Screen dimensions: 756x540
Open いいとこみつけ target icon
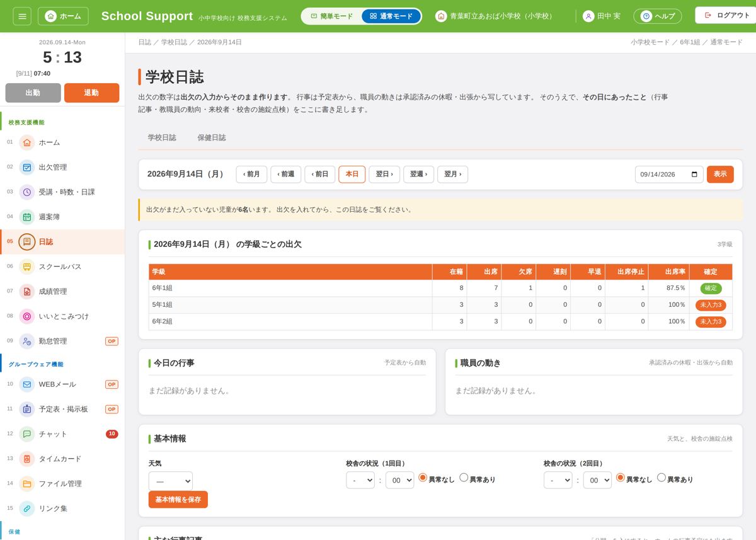pyautogui.click(x=26, y=316)
